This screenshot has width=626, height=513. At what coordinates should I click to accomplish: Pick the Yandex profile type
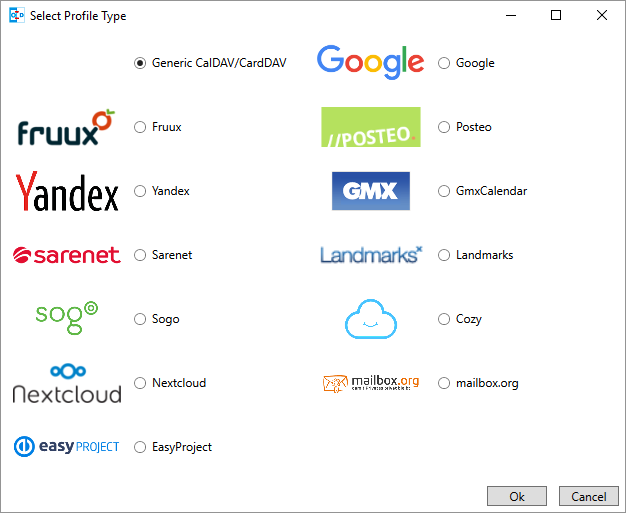coord(140,191)
